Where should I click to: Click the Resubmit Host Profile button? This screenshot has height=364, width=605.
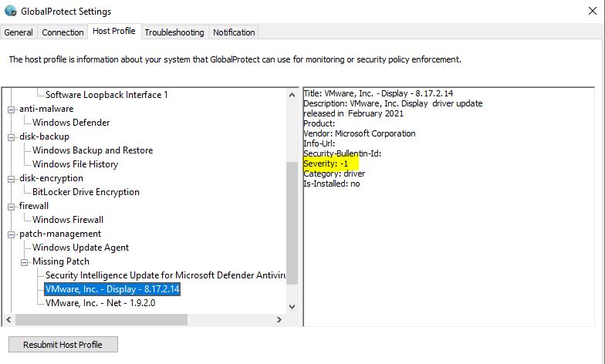coord(63,344)
